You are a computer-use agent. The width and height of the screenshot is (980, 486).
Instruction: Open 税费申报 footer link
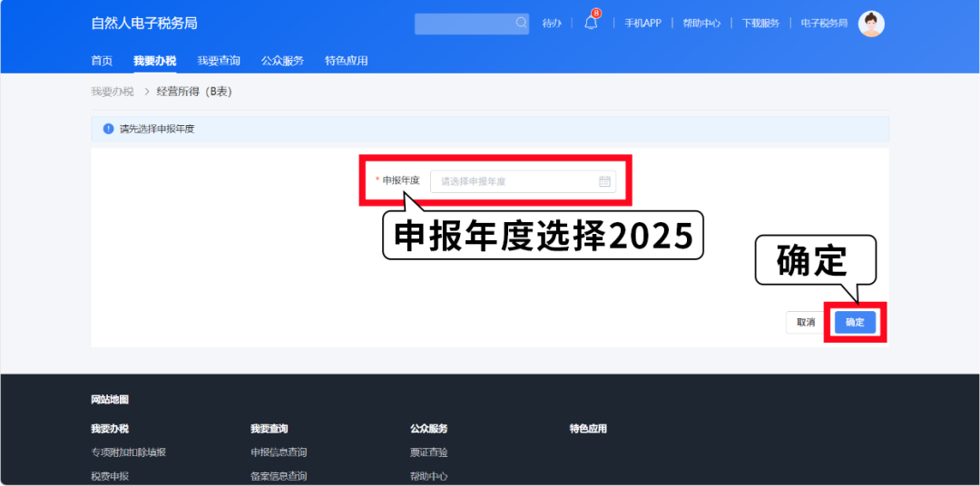[x=110, y=476]
